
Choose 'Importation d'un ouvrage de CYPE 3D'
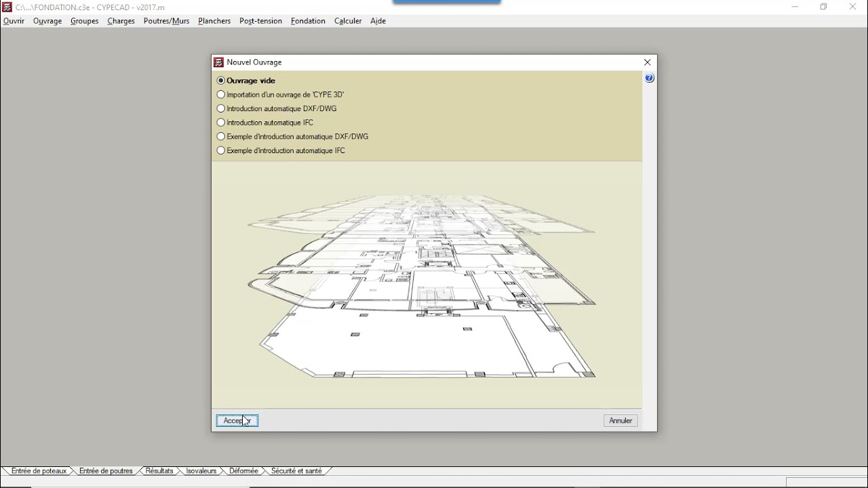pyautogui.click(x=281, y=95)
